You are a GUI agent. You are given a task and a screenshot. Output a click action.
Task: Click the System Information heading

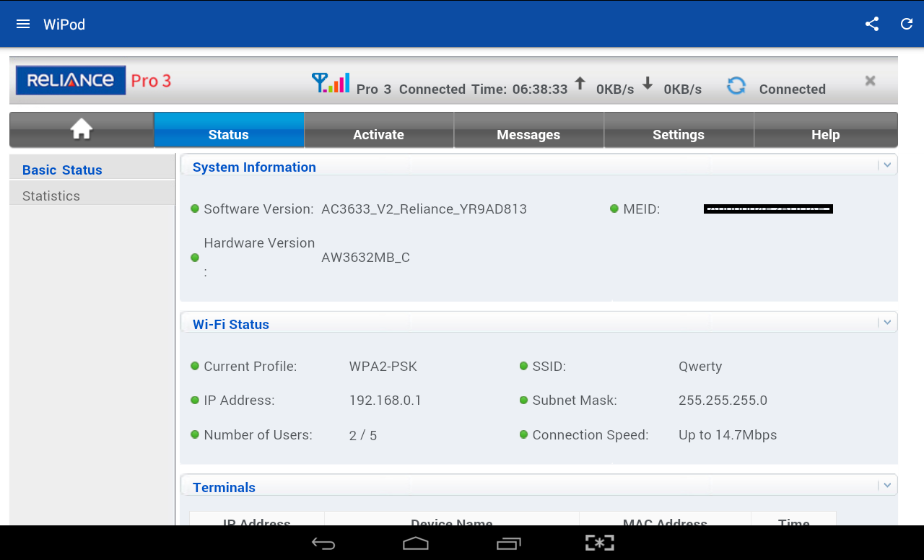click(254, 167)
